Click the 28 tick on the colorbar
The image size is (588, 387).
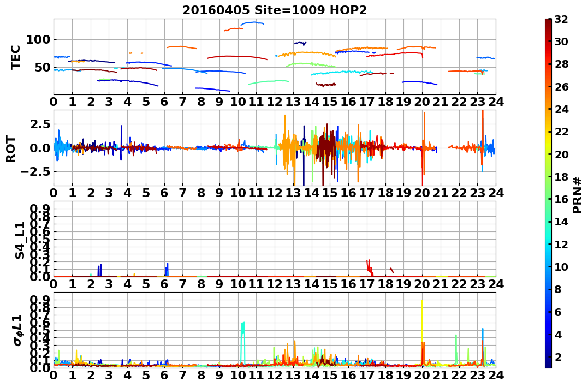pyautogui.click(x=561, y=64)
